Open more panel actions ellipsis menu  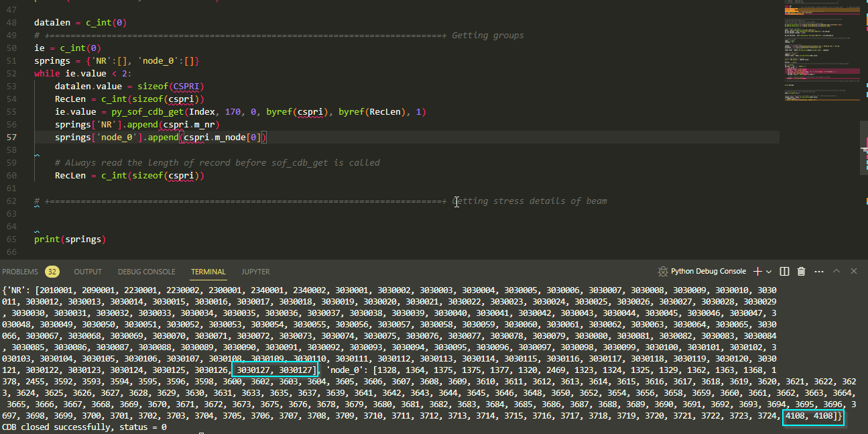pos(818,271)
